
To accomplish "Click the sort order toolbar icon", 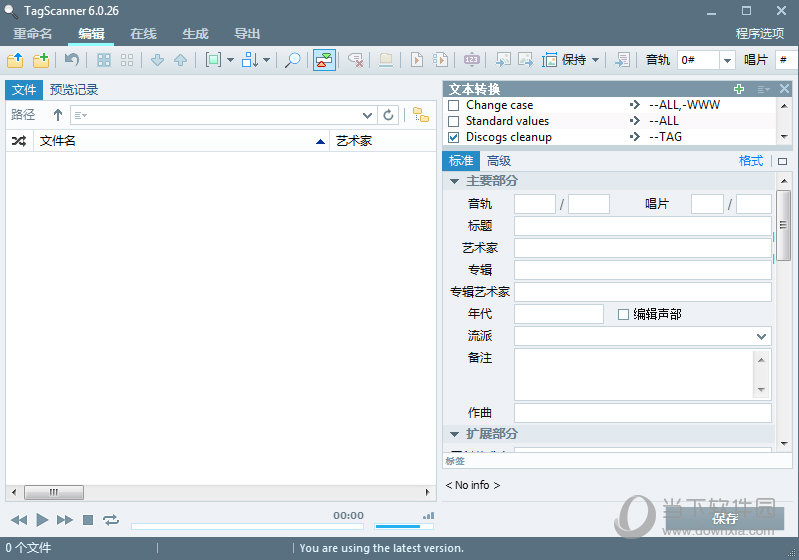I will (x=250, y=60).
